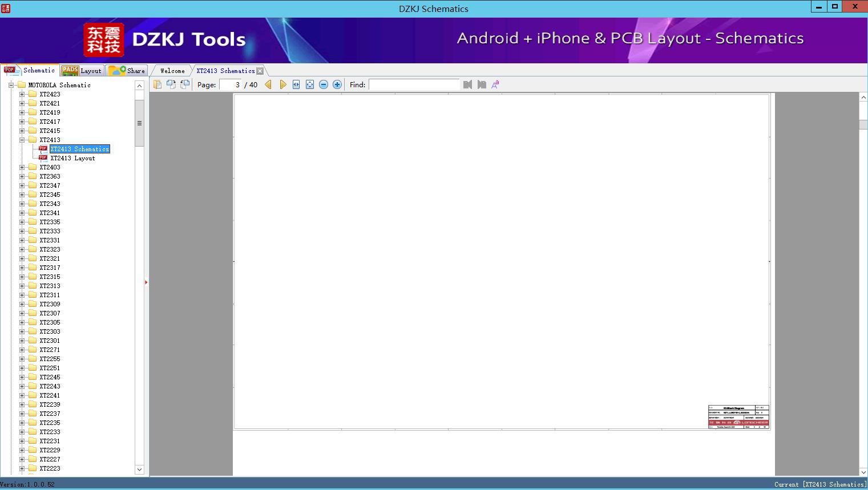This screenshot has height=490, width=868.
Task: Click the page number input field
Action: point(231,84)
